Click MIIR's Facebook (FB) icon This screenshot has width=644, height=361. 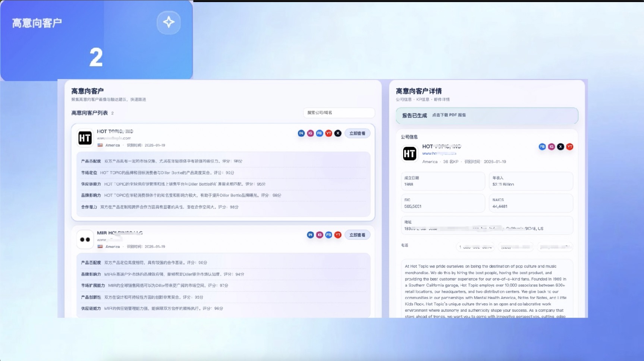coord(329,235)
